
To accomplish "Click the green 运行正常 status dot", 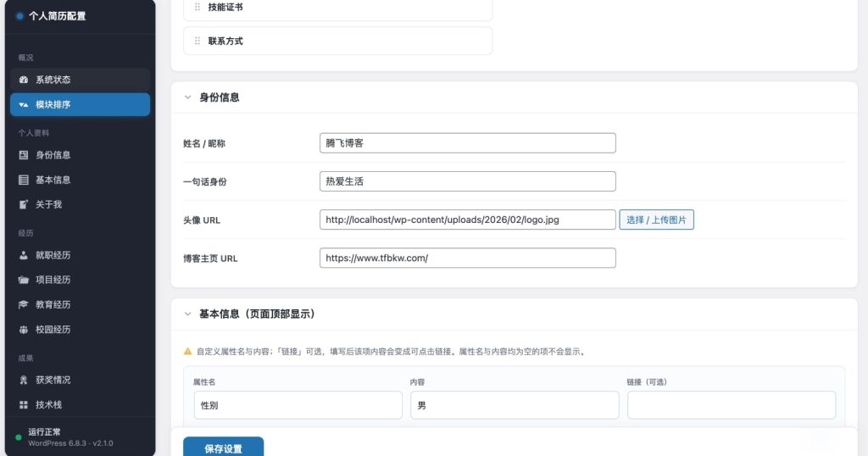I will point(19,437).
